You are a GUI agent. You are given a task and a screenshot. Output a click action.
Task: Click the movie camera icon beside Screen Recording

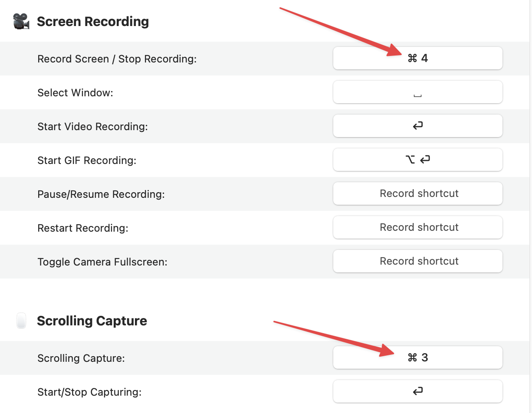(x=21, y=21)
